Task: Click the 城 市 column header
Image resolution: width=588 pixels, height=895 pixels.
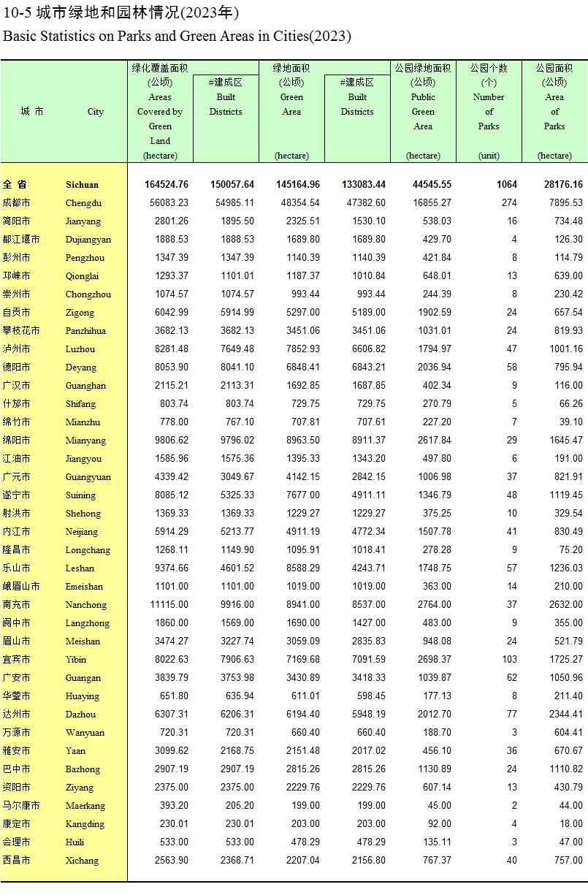Action: 32,112
